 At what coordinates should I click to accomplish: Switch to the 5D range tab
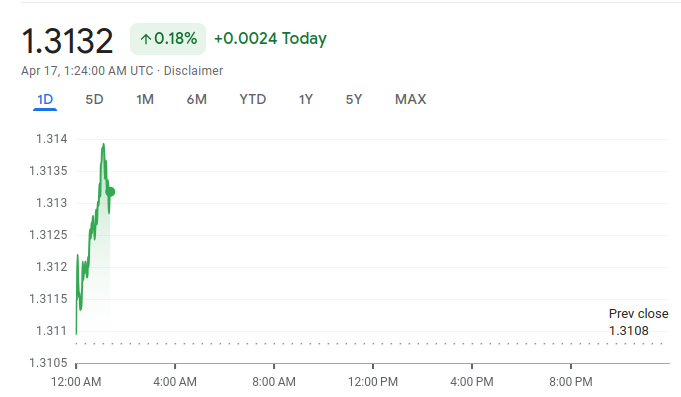(94, 99)
